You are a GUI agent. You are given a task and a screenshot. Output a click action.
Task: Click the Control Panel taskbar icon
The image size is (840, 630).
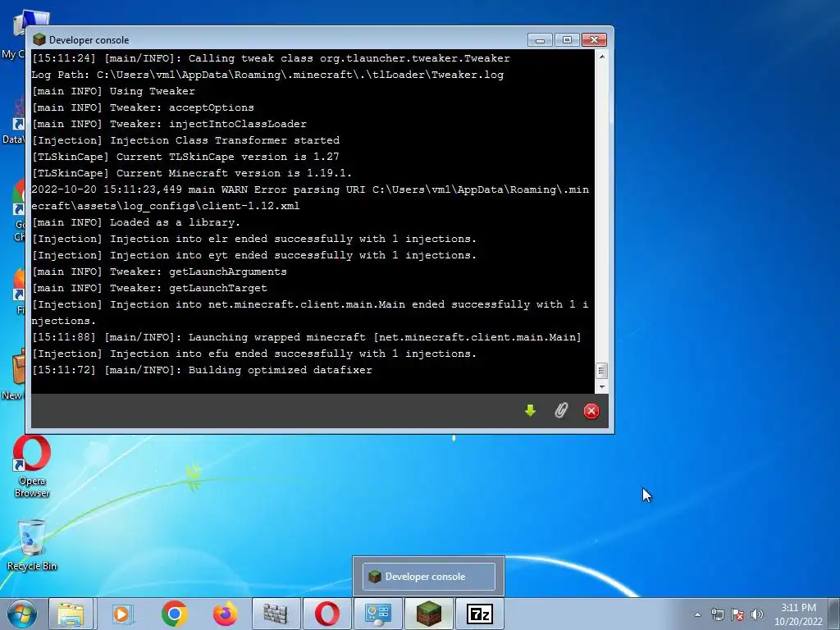tap(378, 614)
